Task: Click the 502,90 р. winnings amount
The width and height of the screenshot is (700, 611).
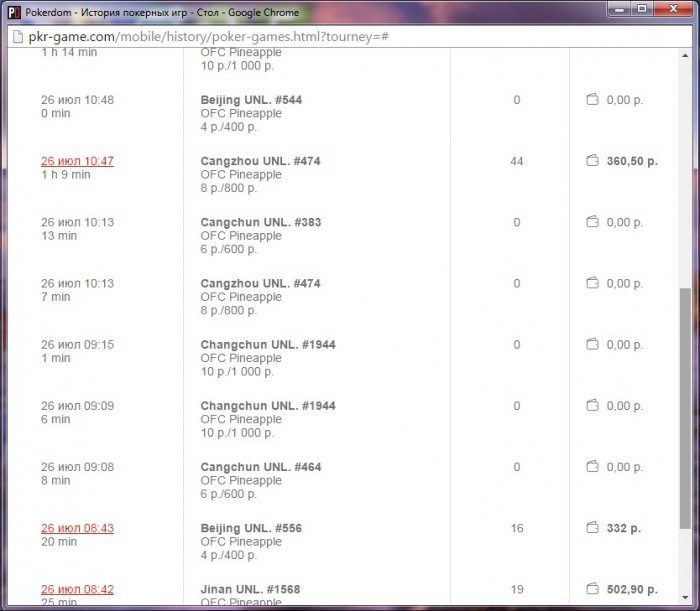Action: (632, 589)
